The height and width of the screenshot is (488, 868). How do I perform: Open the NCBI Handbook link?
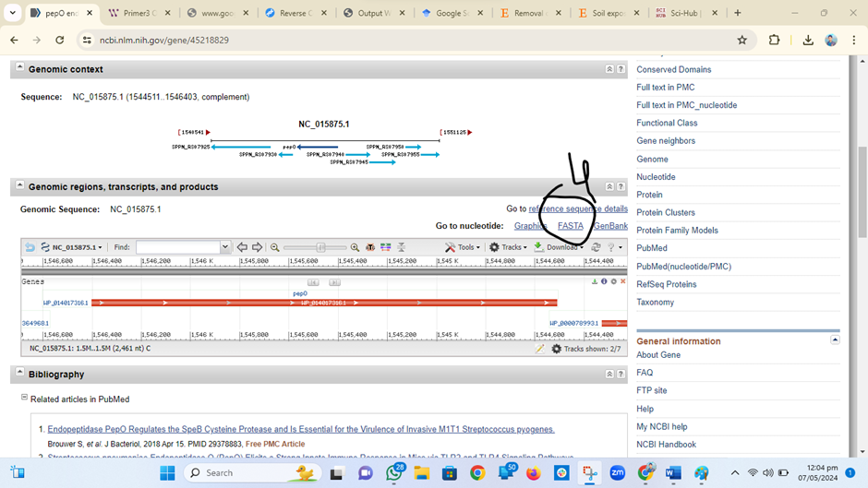click(666, 445)
